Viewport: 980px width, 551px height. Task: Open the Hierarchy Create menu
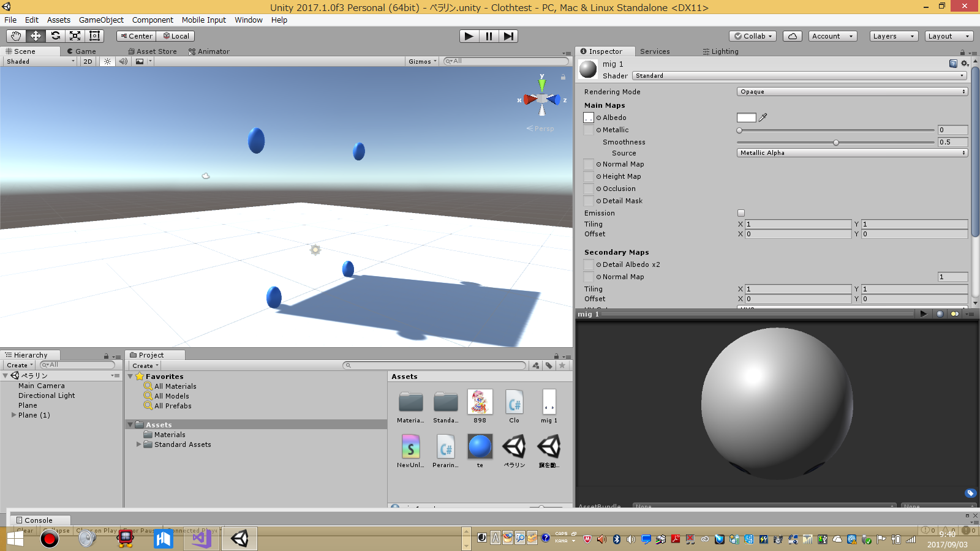point(20,365)
